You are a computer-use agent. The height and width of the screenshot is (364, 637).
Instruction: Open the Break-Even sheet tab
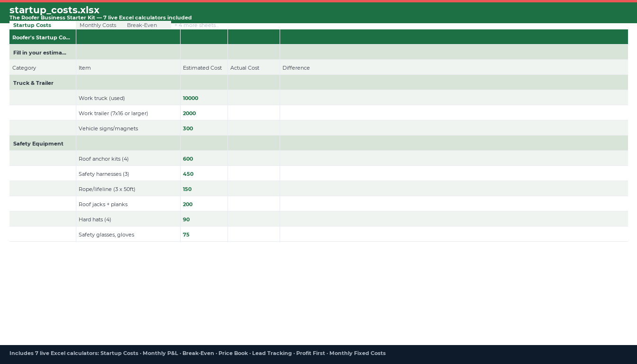(x=142, y=25)
